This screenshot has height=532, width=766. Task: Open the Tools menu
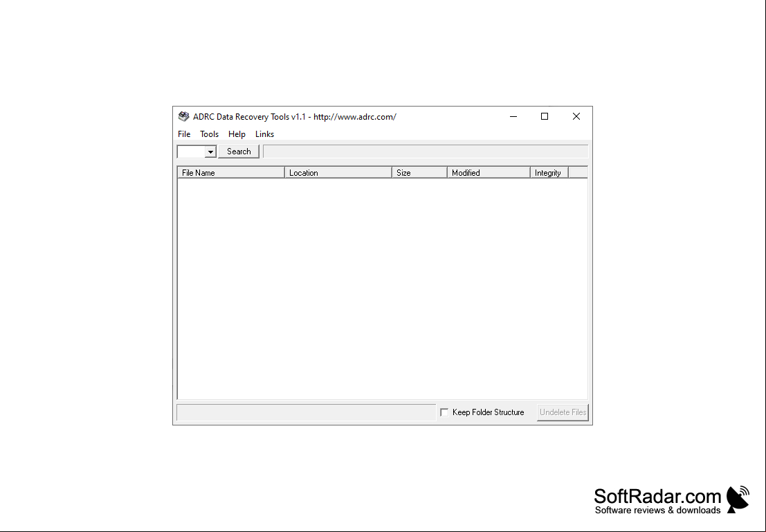pyautogui.click(x=209, y=134)
